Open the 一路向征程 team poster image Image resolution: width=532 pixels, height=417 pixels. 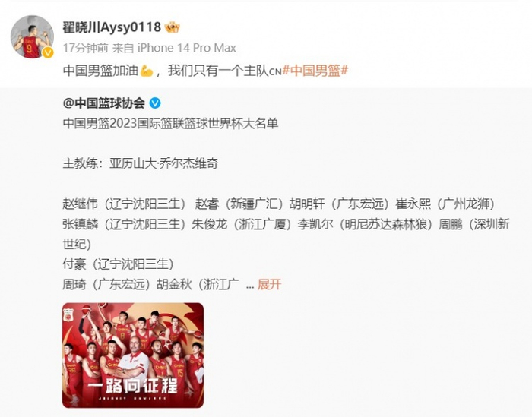(133, 355)
